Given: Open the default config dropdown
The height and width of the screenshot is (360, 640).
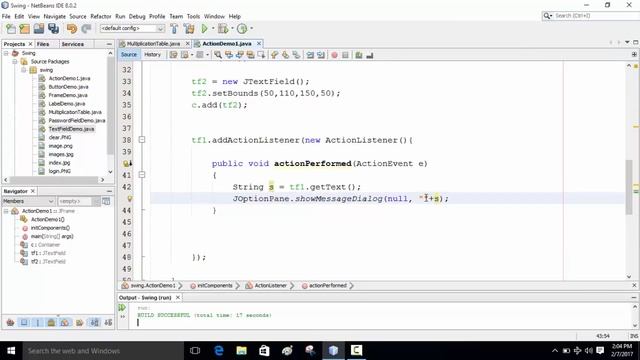Looking at the screenshot, I should pos(133,29).
